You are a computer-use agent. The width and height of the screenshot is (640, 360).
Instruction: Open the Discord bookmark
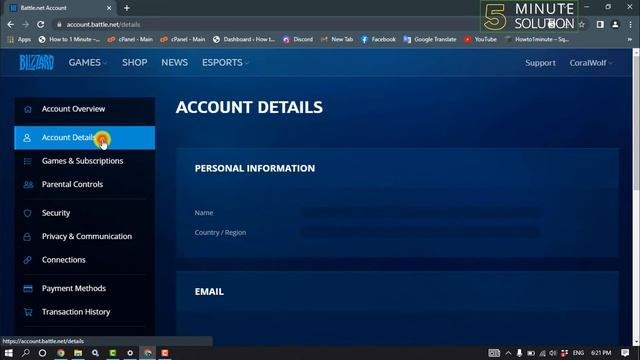(x=298, y=40)
